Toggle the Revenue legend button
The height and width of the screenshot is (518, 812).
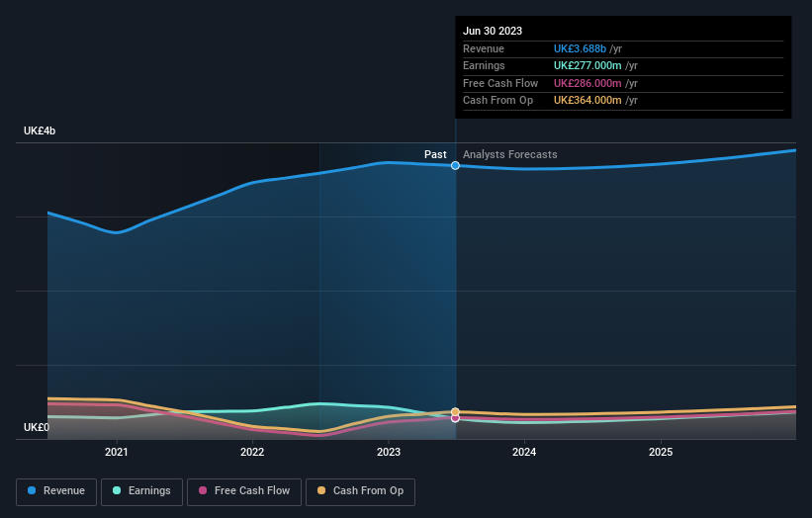tap(56, 491)
